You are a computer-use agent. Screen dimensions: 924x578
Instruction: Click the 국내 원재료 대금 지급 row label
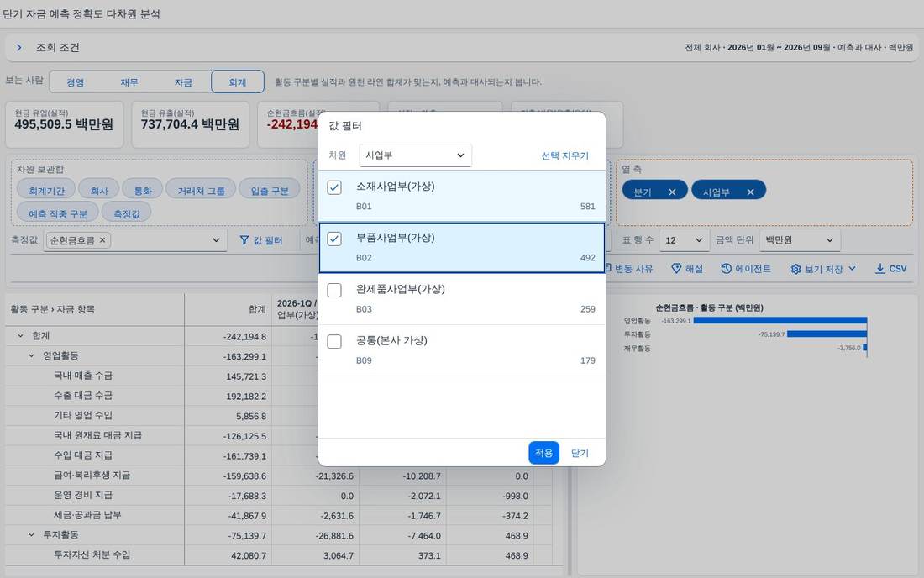click(x=97, y=435)
